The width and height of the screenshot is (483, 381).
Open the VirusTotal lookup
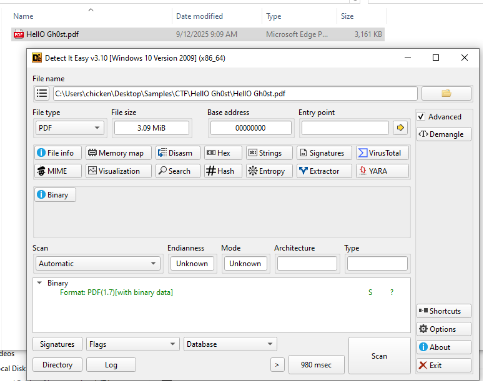(382, 153)
